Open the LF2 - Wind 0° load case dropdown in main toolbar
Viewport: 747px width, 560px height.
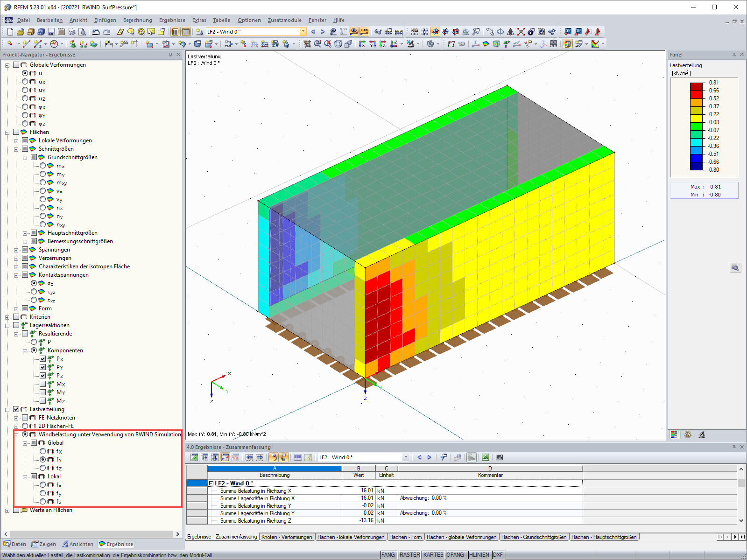tap(303, 32)
